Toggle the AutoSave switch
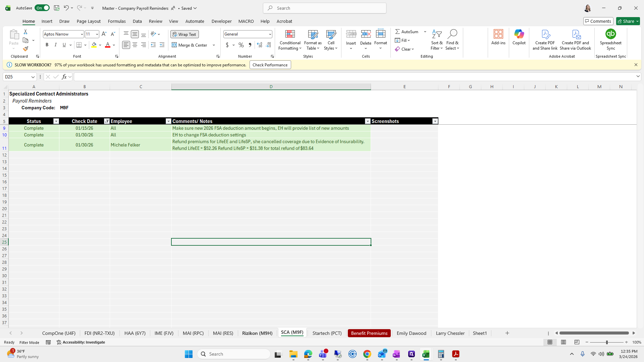 point(42,8)
